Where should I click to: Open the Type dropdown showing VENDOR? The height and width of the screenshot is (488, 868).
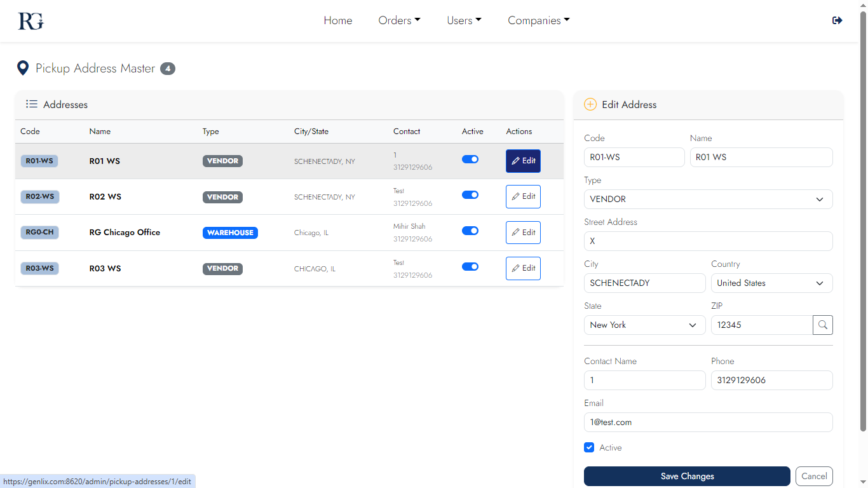708,199
